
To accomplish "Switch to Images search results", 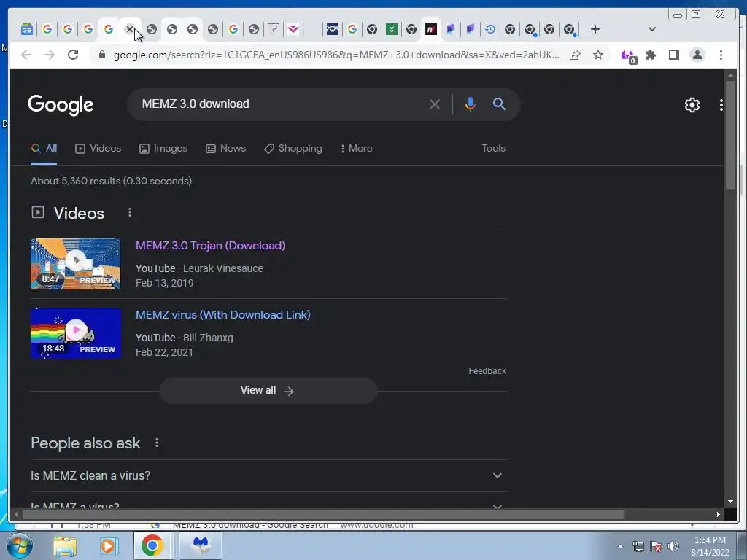I will coord(163,149).
